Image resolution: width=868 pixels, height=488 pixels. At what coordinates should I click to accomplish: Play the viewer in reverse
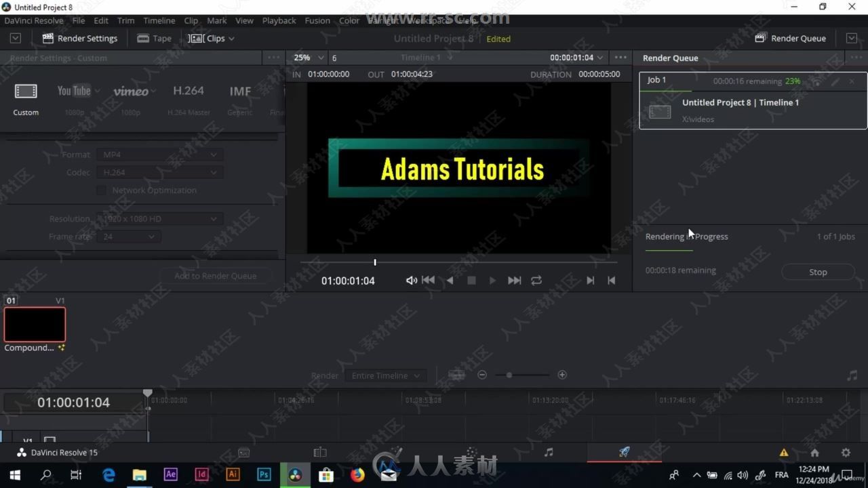450,281
